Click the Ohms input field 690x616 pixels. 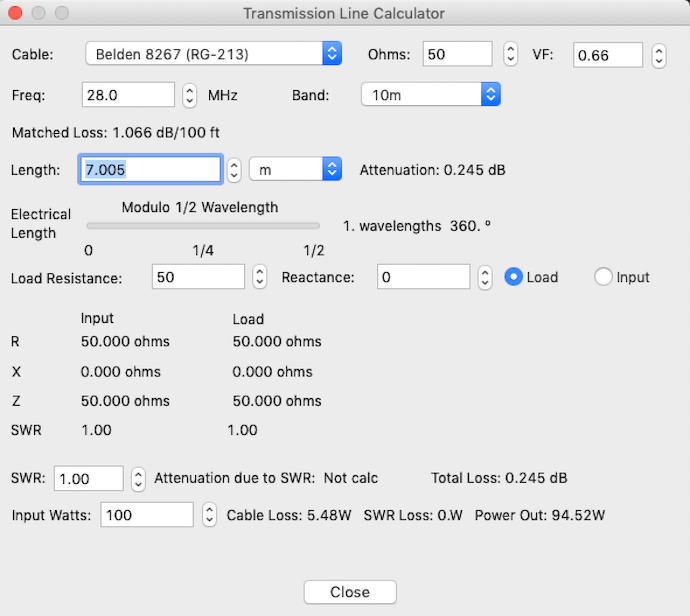[457, 54]
